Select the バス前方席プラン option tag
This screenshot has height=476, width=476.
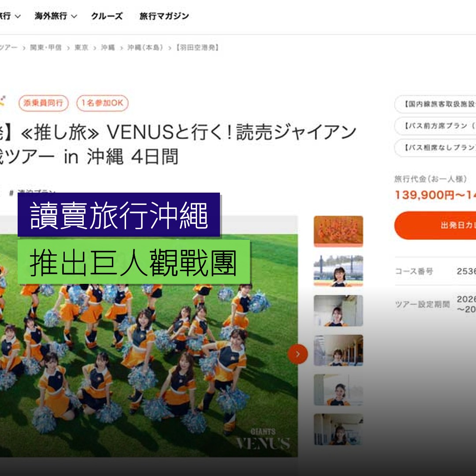(x=437, y=126)
